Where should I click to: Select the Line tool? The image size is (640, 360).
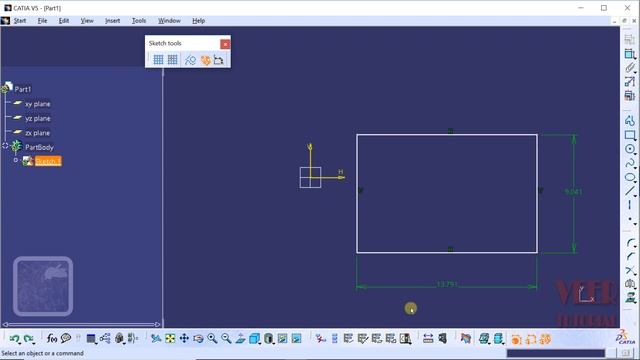[x=630, y=191]
